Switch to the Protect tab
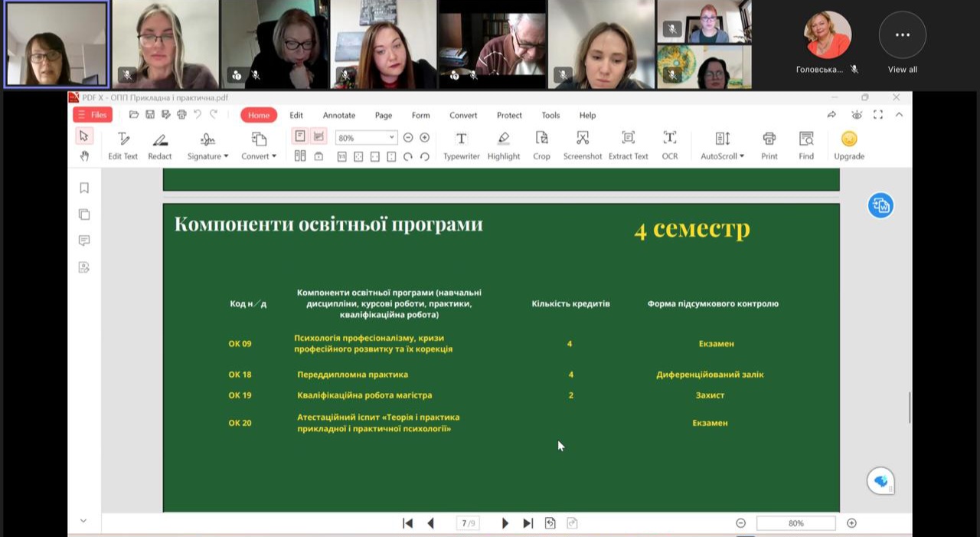This screenshot has height=537, width=980. (509, 115)
